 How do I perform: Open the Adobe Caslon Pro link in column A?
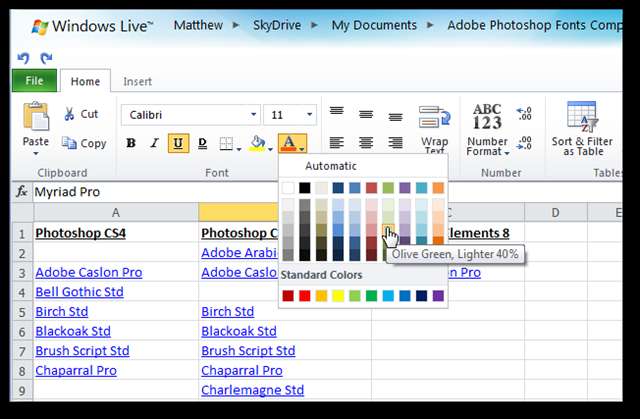coord(88,272)
